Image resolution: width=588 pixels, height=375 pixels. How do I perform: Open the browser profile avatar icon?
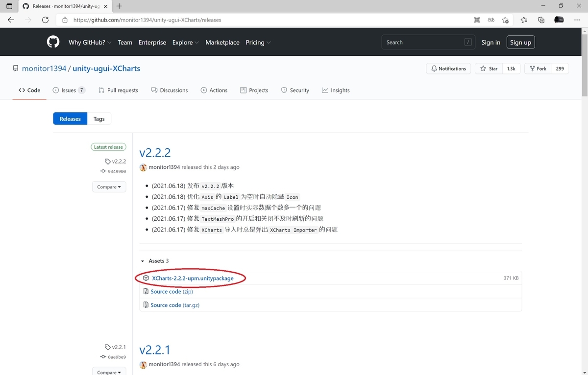(x=559, y=20)
